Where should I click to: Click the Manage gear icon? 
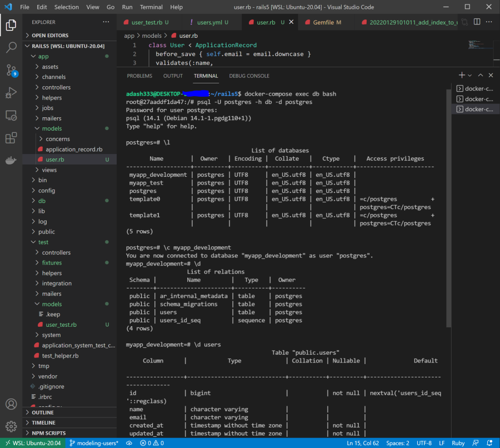(x=11, y=427)
